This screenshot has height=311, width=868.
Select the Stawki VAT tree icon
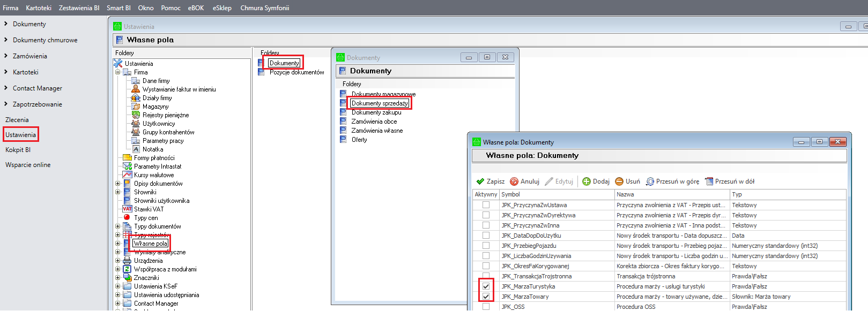[127, 209]
